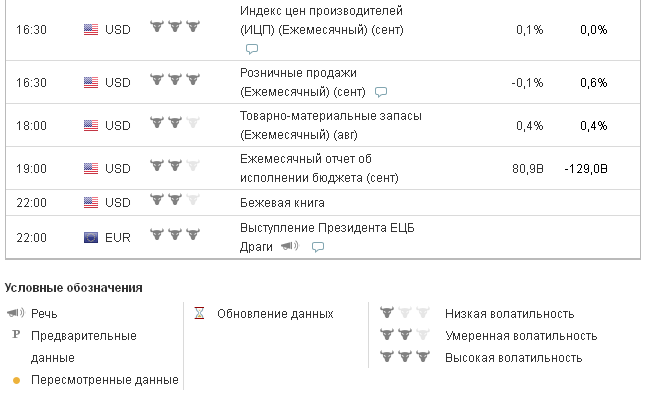Click the megaphone icon beside Речь in the legend
645x404 pixels.
tap(16, 314)
